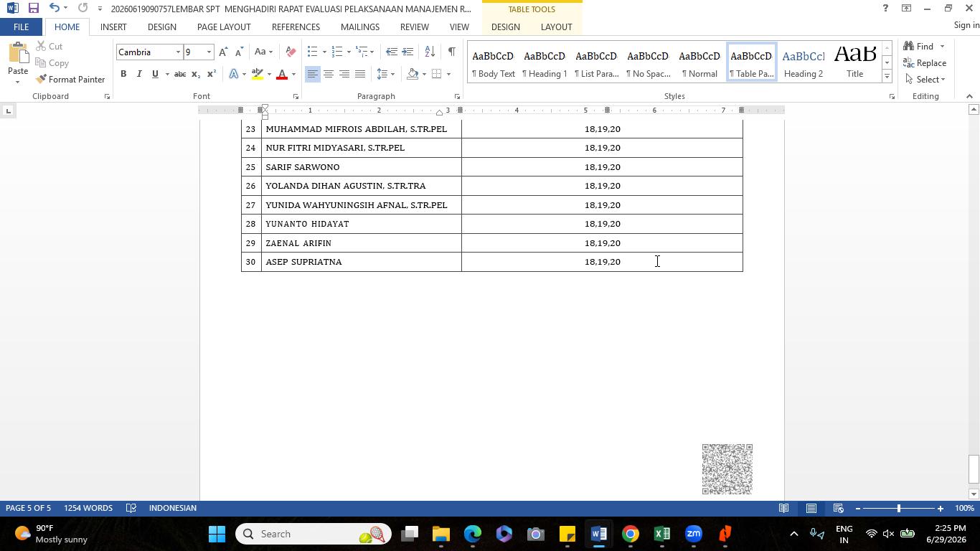Screen dimensions: 980x551
Task: Apply subscript formatting
Action: coord(196,74)
